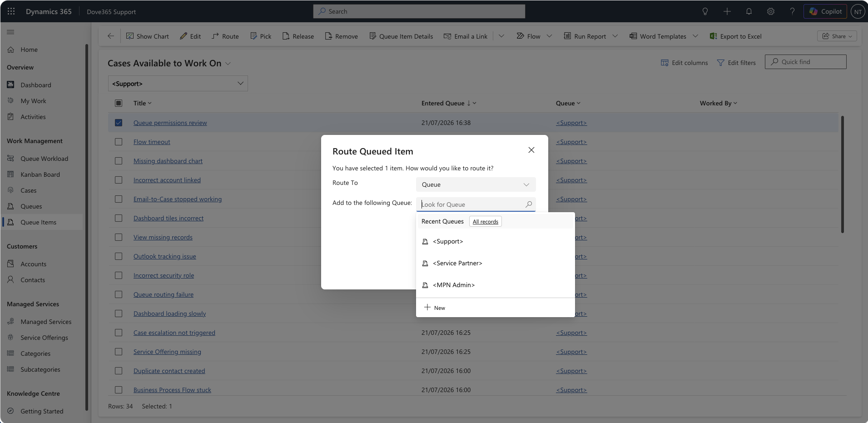Open the Dynamics 365 app launcher waffle
Viewport: 868px width, 423px height.
pos(11,11)
